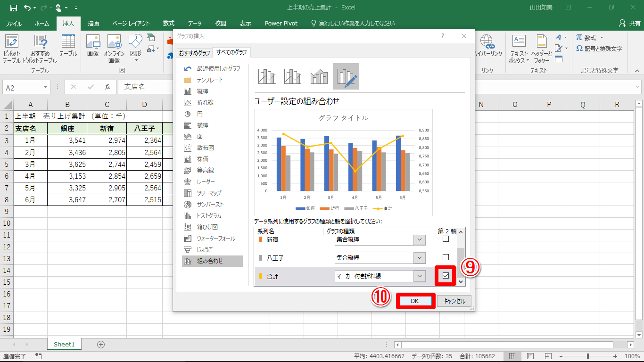This screenshot has width=644, height=362.
Task: Select 散布図 chart category
Action: [212, 148]
